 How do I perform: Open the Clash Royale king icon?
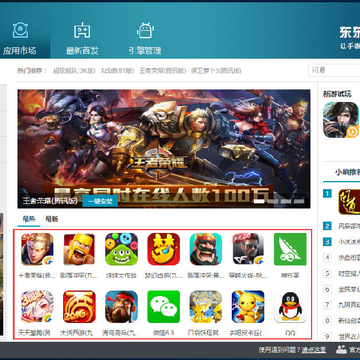[x=206, y=249]
